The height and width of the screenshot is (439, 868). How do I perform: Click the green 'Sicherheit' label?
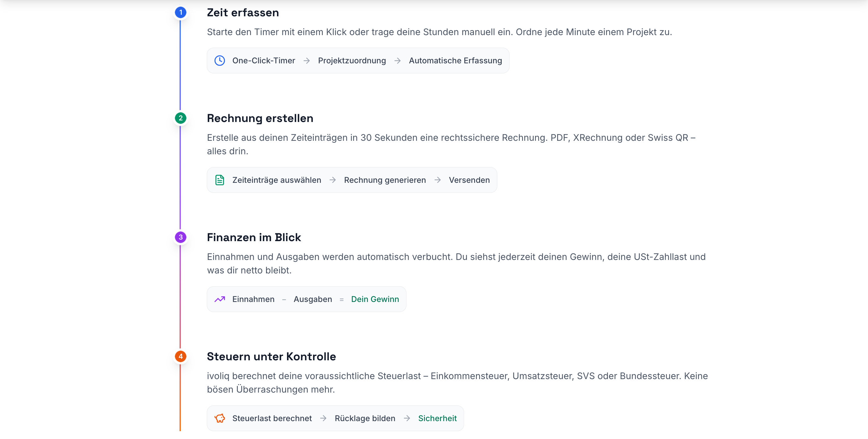437,418
